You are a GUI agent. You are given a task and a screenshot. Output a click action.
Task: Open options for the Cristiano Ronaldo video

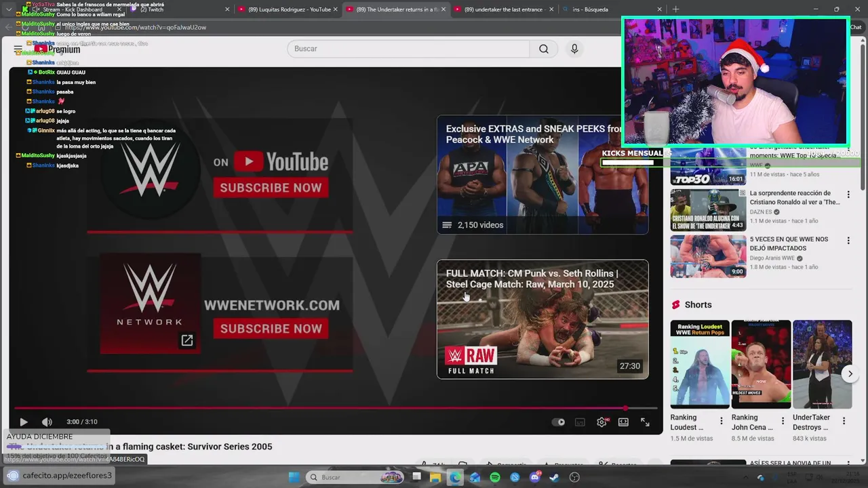click(848, 195)
